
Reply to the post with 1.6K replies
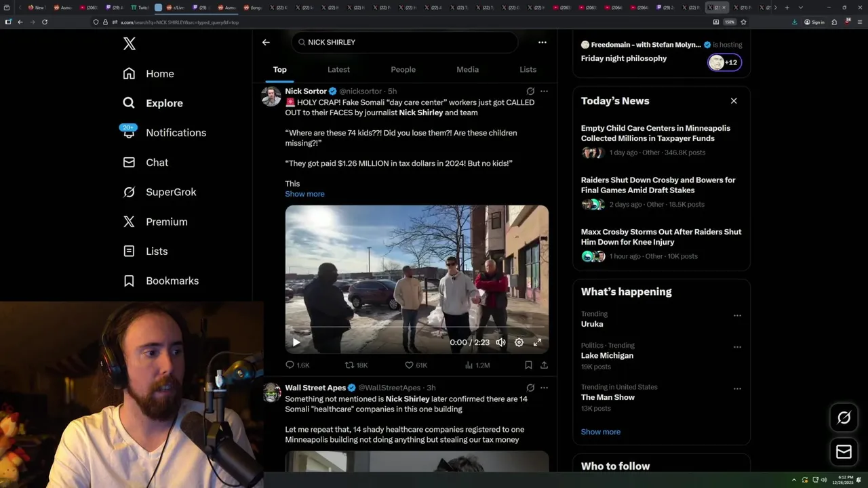point(297,365)
